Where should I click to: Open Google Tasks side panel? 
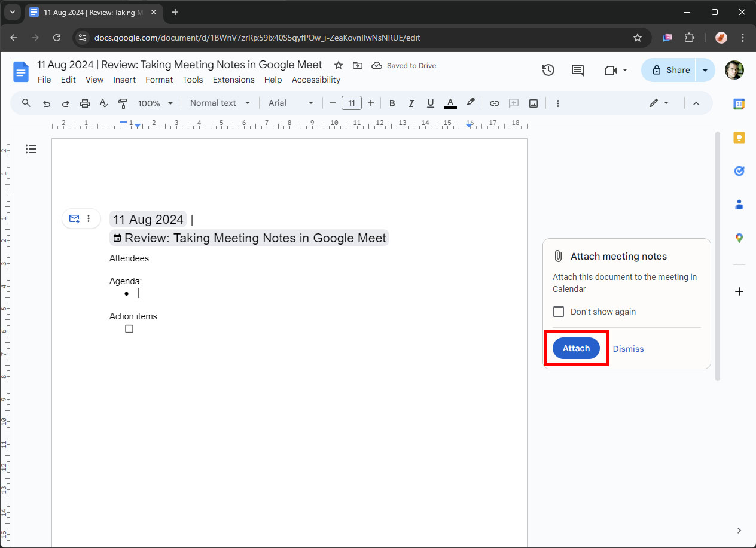[x=739, y=171]
